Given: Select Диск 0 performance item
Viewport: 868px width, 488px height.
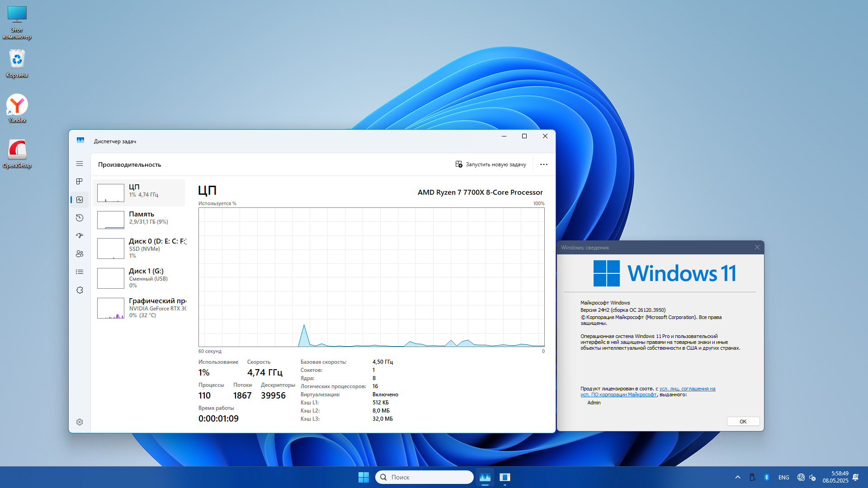Looking at the screenshot, I should pyautogui.click(x=139, y=248).
